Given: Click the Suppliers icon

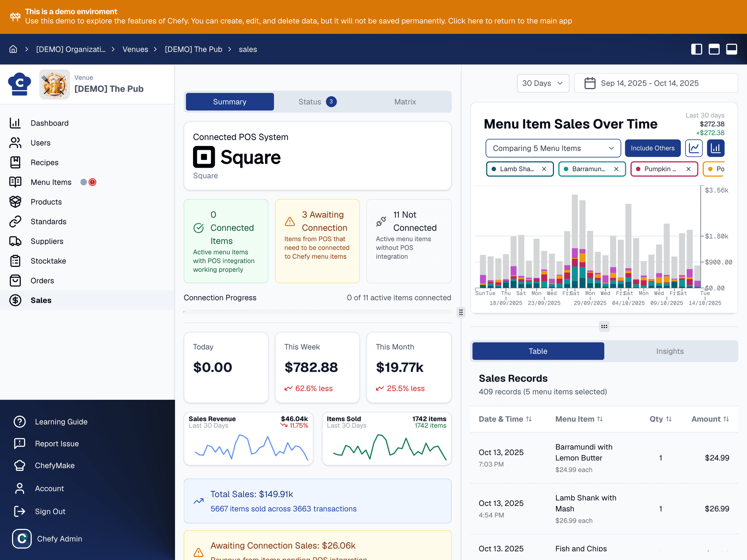Looking at the screenshot, I should (16, 241).
